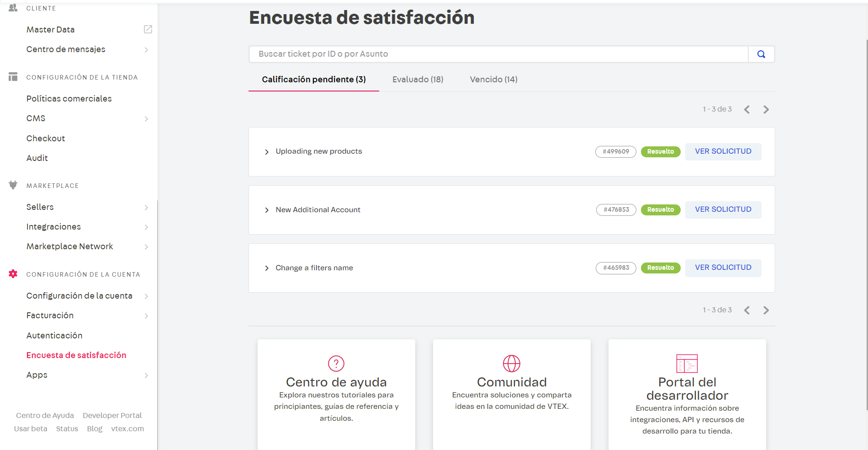This screenshot has width=868, height=450.
Task: Click the Comunidad globe icon
Action: 511,364
